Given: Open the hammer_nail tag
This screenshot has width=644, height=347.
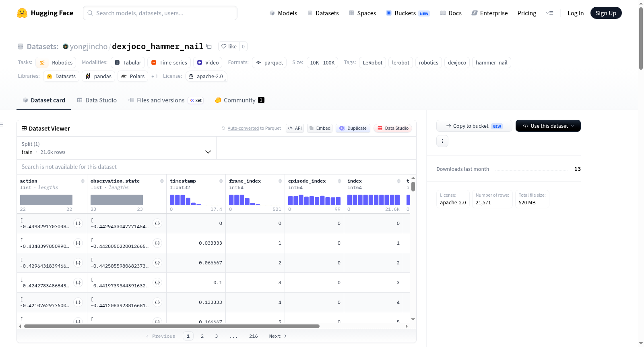Looking at the screenshot, I should [x=491, y=62].
